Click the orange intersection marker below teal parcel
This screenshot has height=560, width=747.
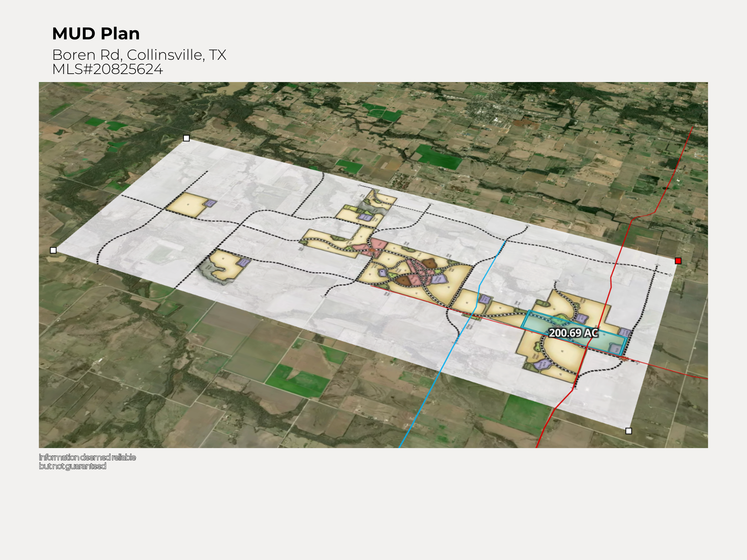(623, 359)
